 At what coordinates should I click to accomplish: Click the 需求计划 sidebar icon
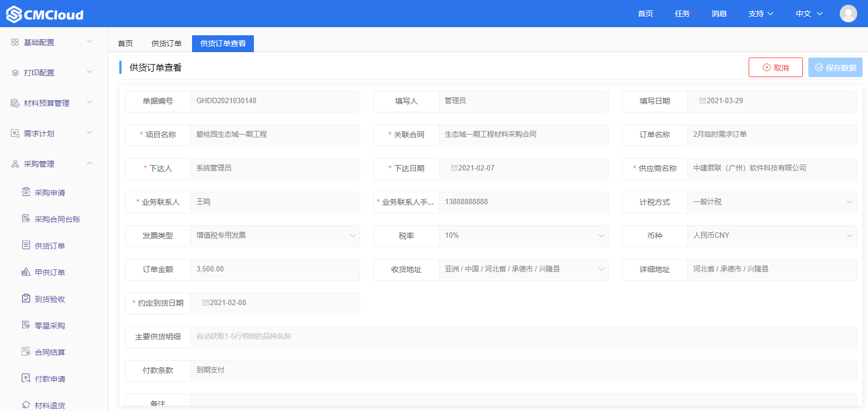tap(15, 133)
